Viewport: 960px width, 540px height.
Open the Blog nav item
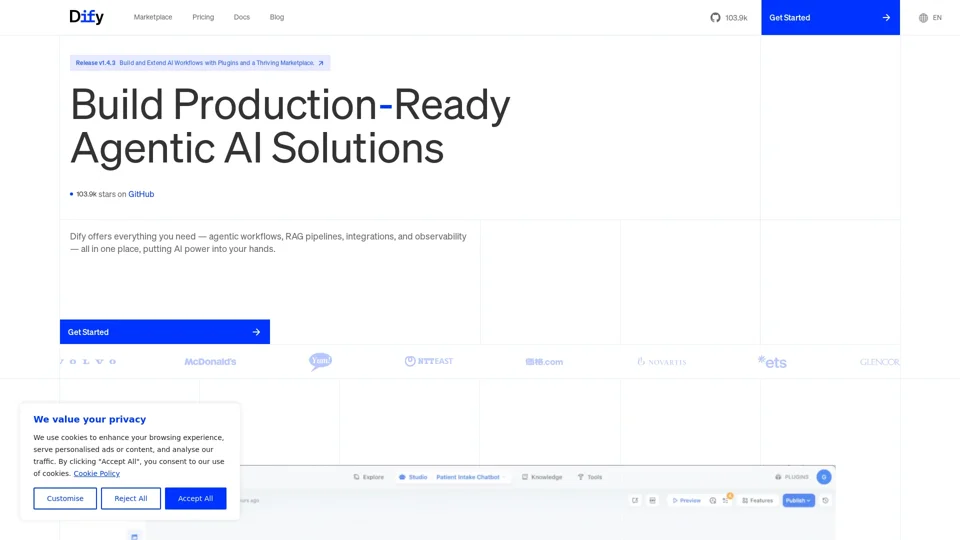(277, 17)
